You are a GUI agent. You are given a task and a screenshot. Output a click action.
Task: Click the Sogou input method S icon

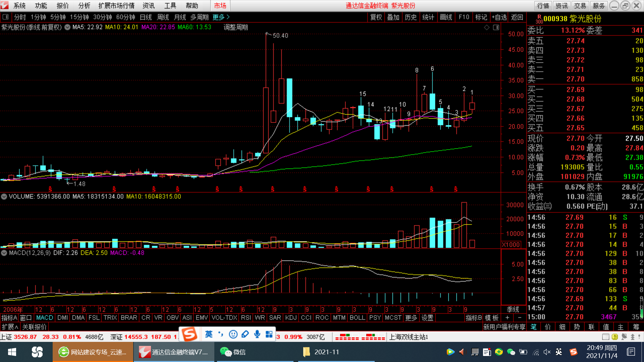pos(190,334)
